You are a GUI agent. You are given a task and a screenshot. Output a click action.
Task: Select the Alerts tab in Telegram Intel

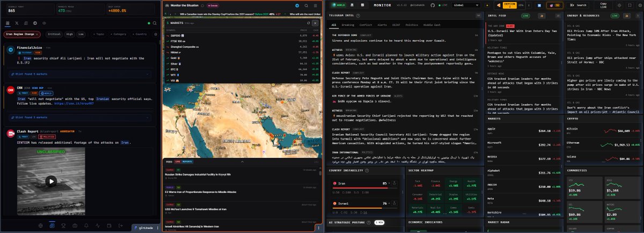pyautogui.click(x=382, y=25)
